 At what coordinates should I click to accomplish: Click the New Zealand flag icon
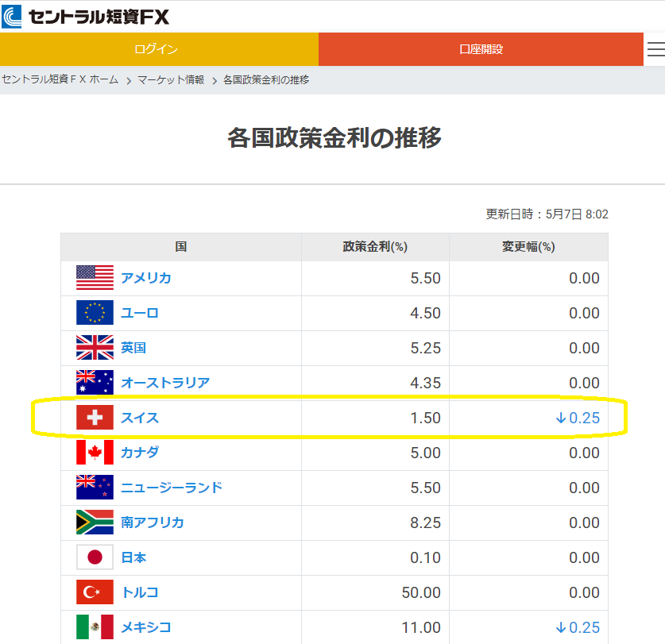(95, 487)
